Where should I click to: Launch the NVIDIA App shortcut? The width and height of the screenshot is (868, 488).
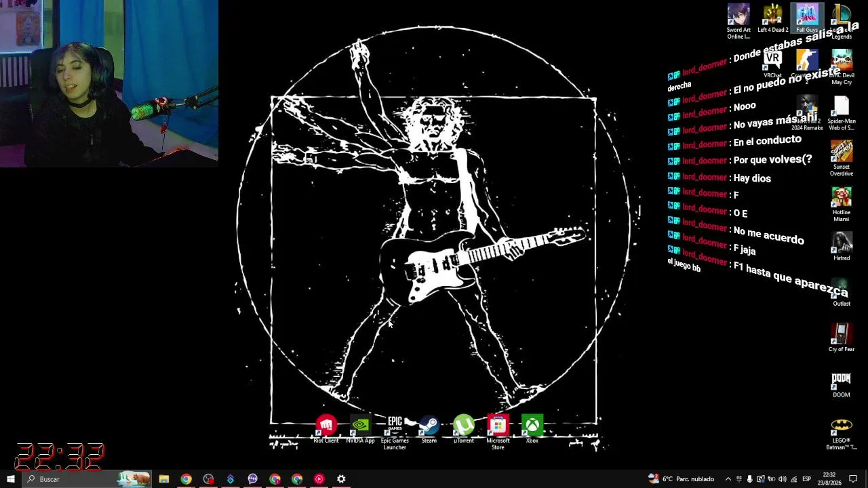click(x=360, y=430)
